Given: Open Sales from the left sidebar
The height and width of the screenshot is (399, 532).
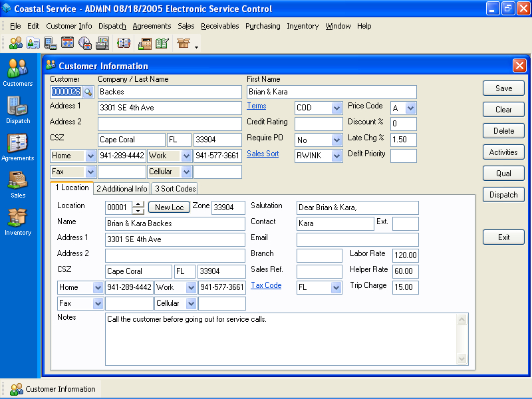Looking at the screenshot, I should [x=18, y=185].
